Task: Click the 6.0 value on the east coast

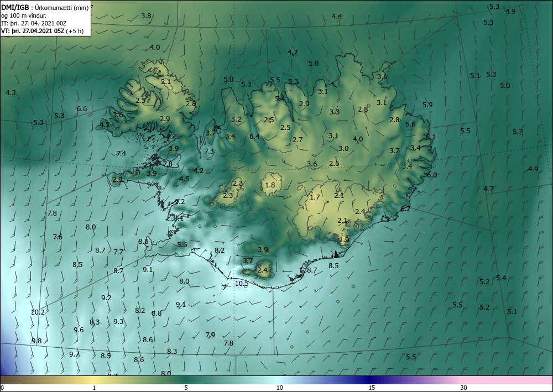Action: pos(432,175)
